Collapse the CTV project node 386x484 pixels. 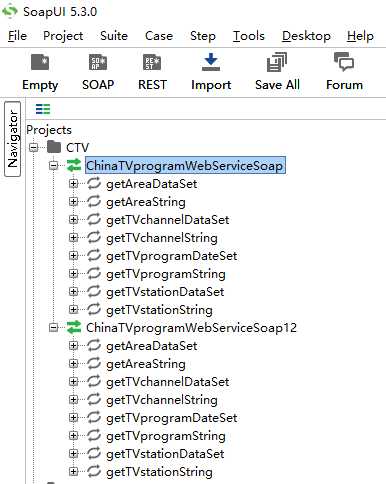point(34,147)
